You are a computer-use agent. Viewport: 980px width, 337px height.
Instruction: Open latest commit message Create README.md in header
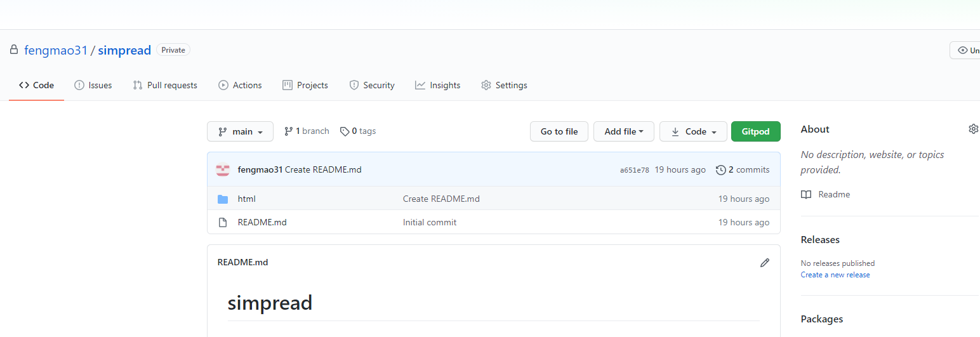coord(323,169)
